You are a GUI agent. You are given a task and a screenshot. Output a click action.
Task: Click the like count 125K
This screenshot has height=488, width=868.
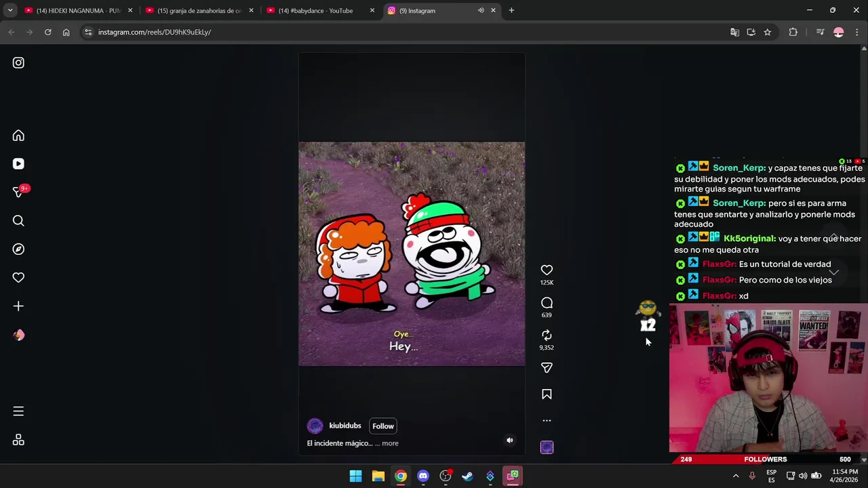coord(547,283)
